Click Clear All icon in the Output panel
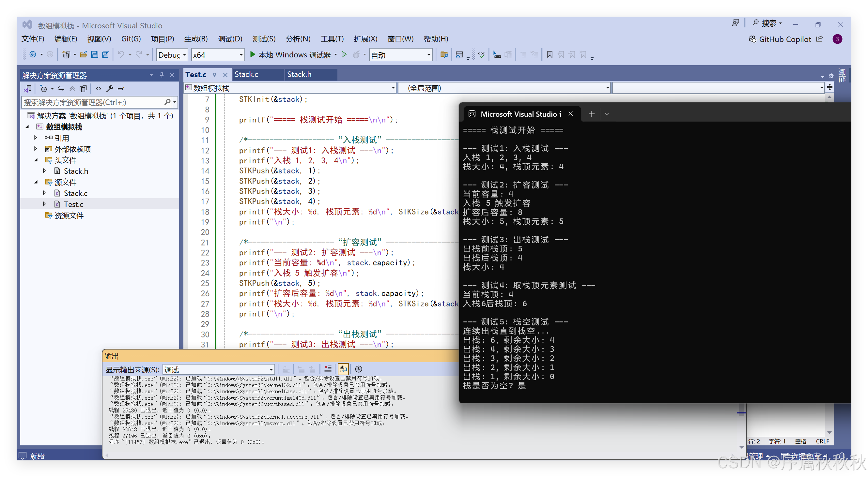The width and height of the screenshot is (868, 477). tap(328, 369)
